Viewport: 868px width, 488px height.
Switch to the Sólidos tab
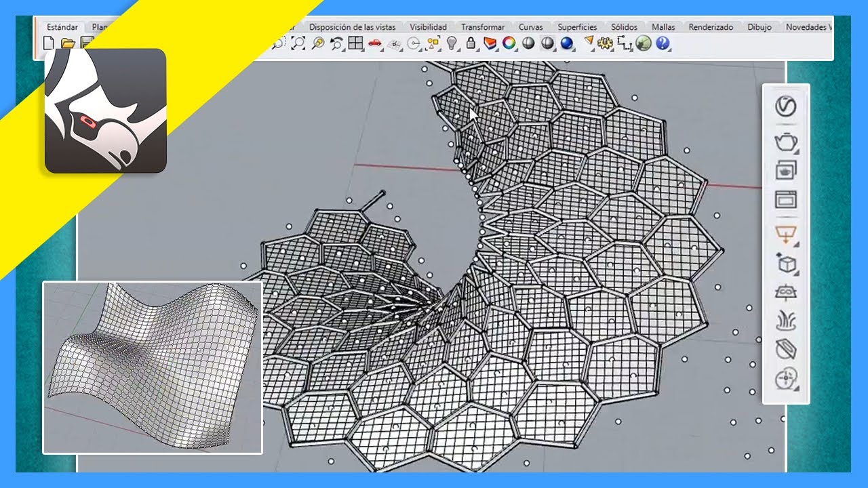(x=624, y=27)
